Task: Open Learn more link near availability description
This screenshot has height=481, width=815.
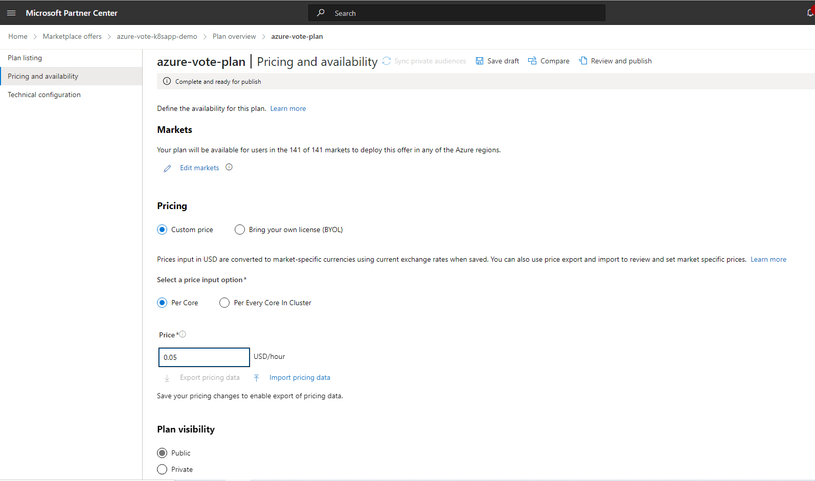Action: click(288, 109)
